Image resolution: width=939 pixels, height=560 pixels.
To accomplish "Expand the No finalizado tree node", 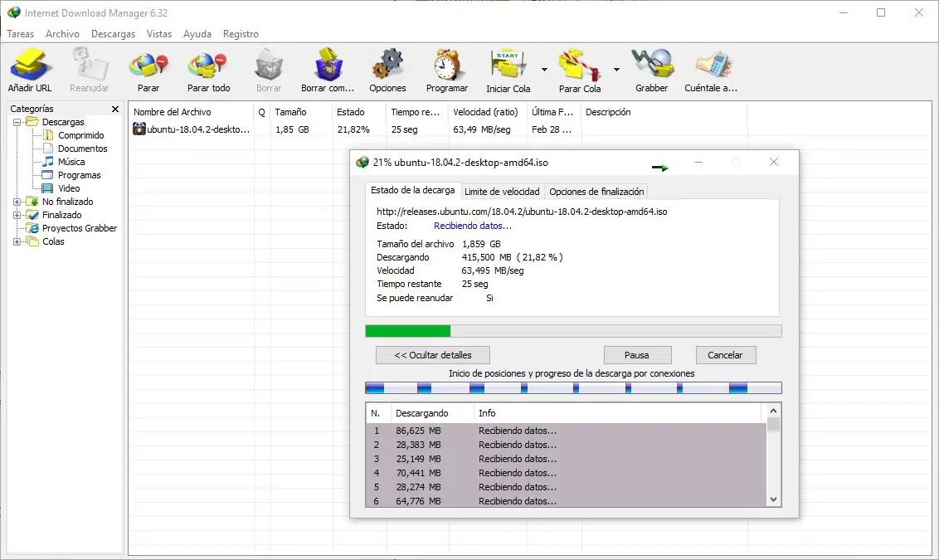I will click(x=17, y=202).
